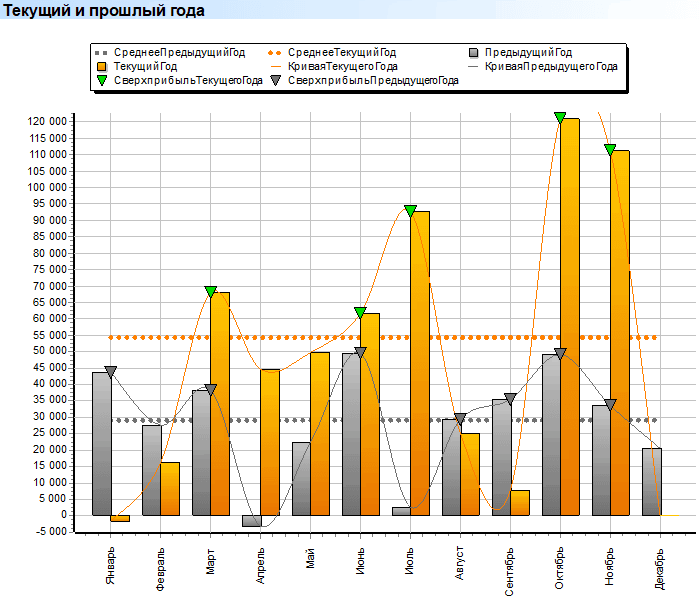The height and width of the screenshot is (600, 700).
Task: Select the green marker above the Июль bar
Action: coord(410,211)
